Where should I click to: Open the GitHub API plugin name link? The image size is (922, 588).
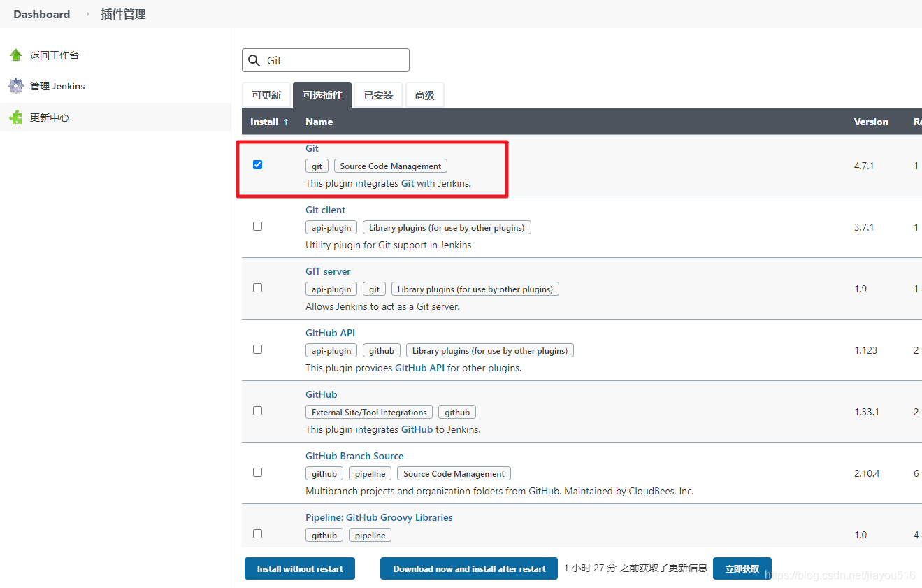(330, 333)
